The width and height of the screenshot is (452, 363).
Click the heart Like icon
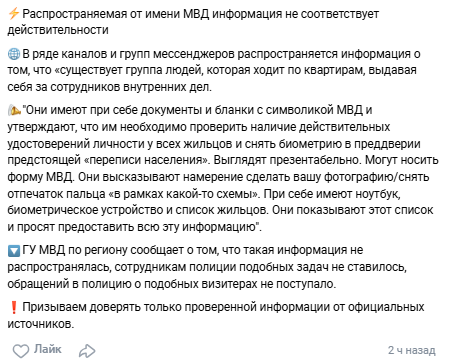click(x=21, y=351)
